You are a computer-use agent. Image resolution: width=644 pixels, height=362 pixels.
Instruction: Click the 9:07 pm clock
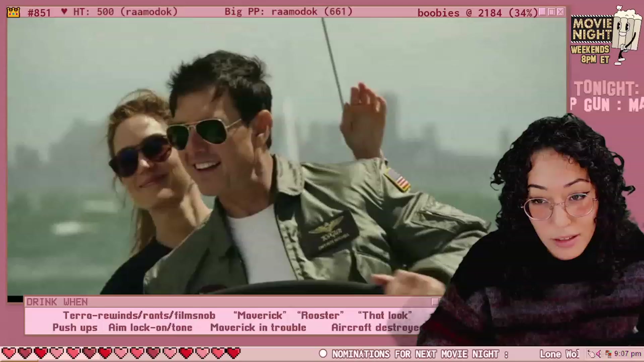[x=628, y=354]
